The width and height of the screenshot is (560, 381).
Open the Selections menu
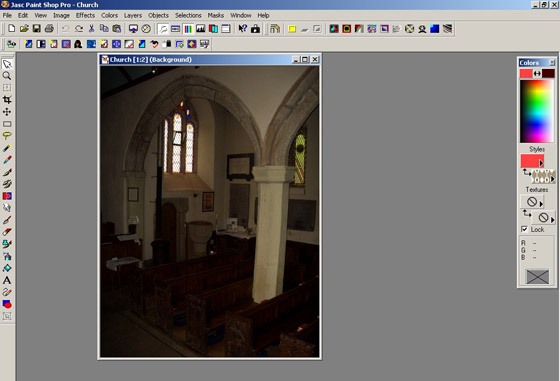[188, 15]
